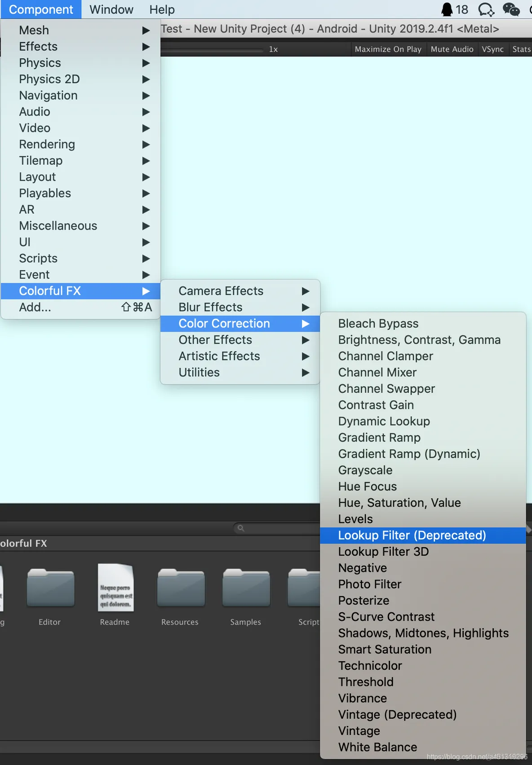532x765 pixels.
Task: Click the search magnifier in Project panel
Action: (x=241, y=528)
